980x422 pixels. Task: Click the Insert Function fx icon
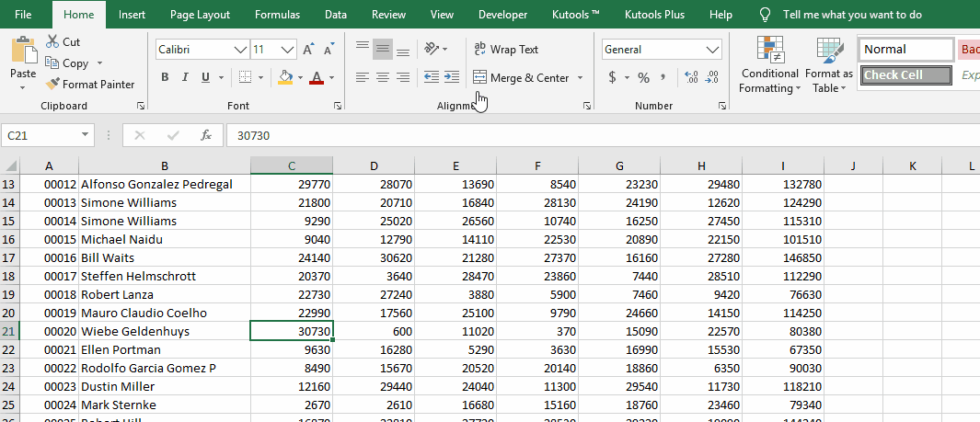point(206,135)
